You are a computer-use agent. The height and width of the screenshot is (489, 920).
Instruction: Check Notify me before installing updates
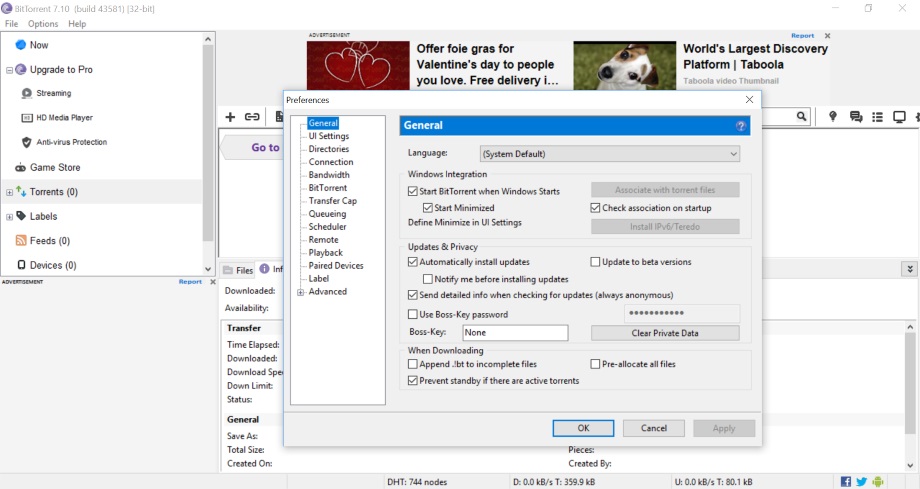click(428, 279)
